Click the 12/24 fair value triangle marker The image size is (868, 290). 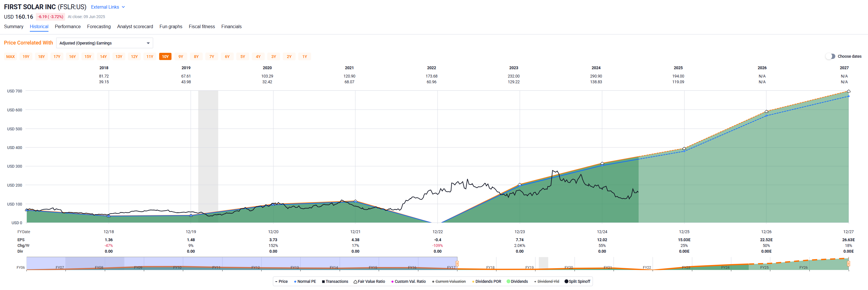[602, 163]
